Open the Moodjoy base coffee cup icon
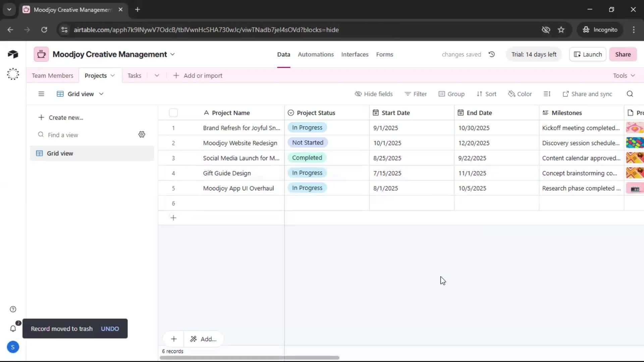Screen dimensions: 644x362 tap(41, 54)
